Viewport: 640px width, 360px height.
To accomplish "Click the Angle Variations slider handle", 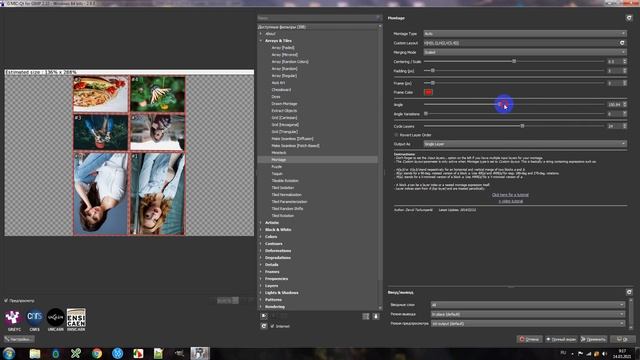I will tap(426, 114).
